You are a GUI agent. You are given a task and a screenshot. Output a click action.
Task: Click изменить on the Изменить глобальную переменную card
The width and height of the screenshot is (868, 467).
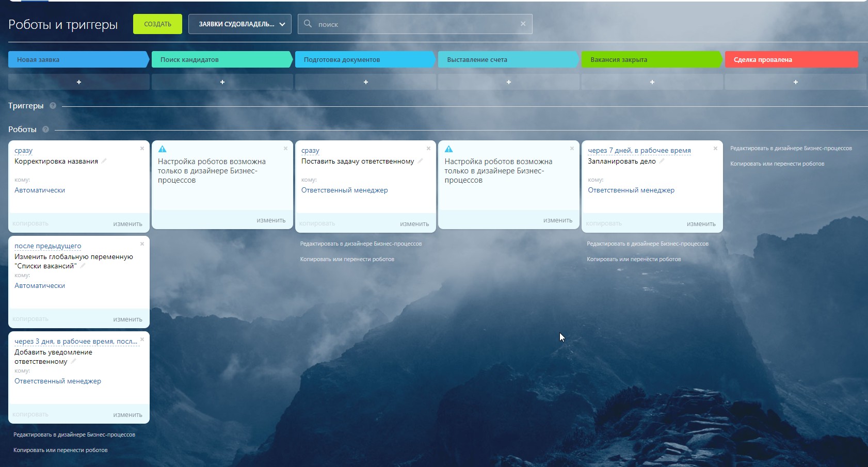click(127, 319)
